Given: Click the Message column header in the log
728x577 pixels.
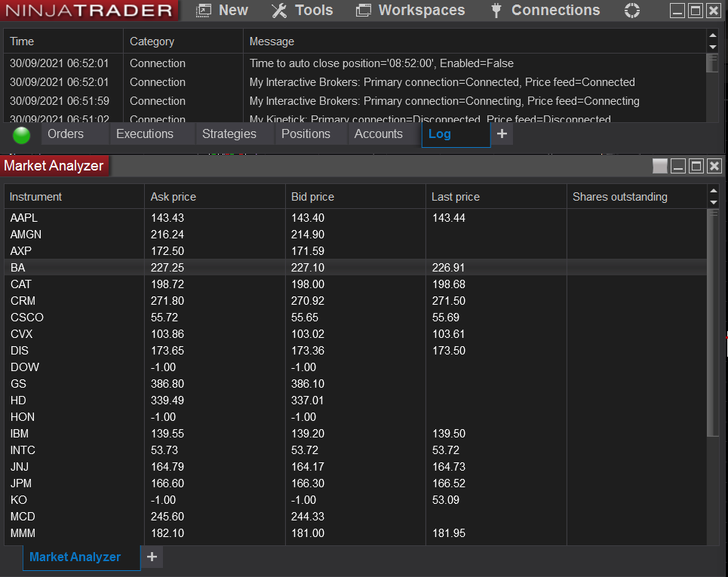Looking at the screenshot, I should coord(475,41).
